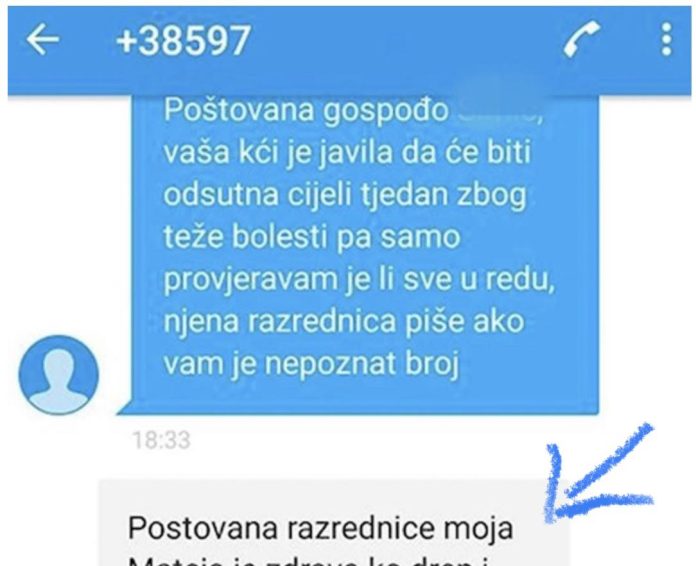Select the grey reply bubble 'Postovana razrednice moja'
Screen dimensions: 696x566
pyautogui.click(x=333, y=522)
